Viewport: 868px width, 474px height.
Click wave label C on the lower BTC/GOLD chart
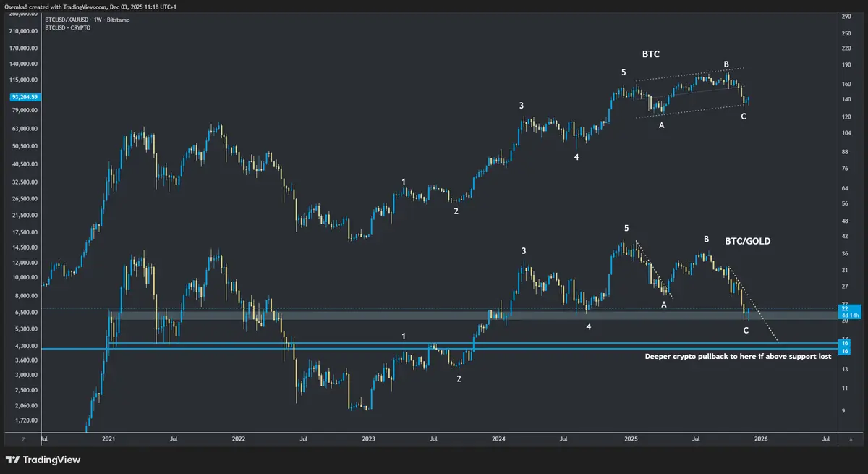click(746, 330)
